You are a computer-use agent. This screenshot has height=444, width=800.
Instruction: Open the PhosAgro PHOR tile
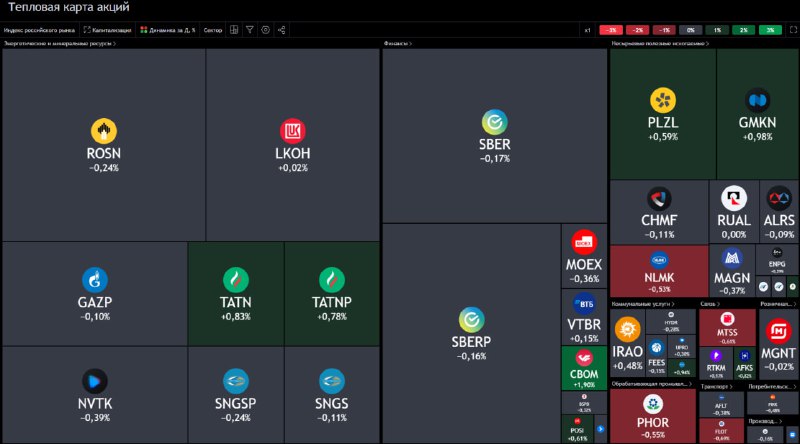[x=653, y=415]
